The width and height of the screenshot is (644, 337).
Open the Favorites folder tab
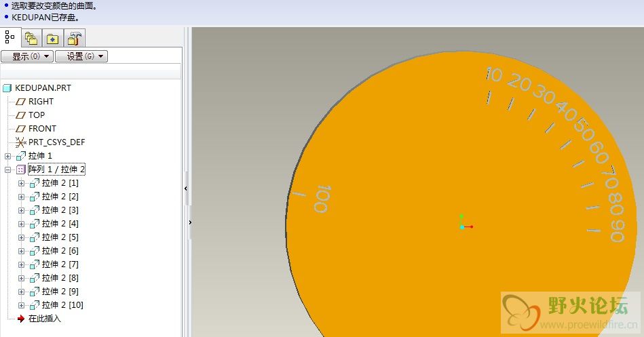tap(52, 39)
